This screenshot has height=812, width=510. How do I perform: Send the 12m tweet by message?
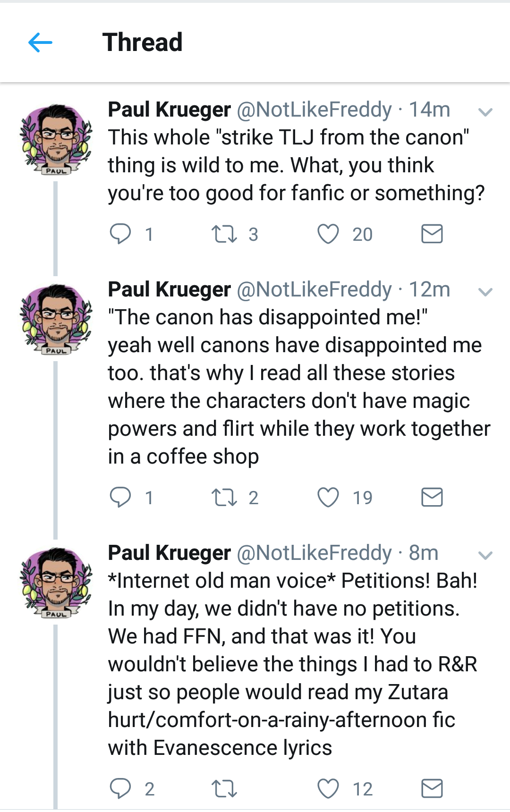tap(432, 497)
